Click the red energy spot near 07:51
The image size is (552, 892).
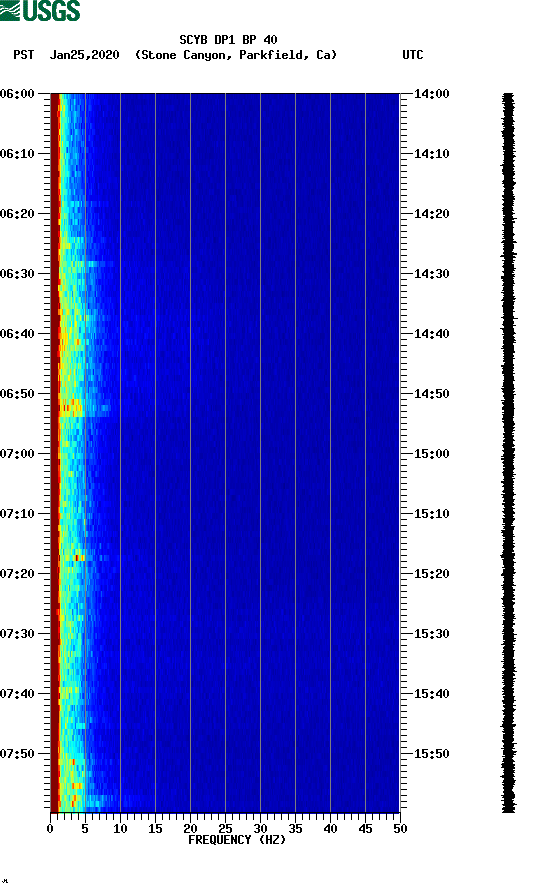73,761
